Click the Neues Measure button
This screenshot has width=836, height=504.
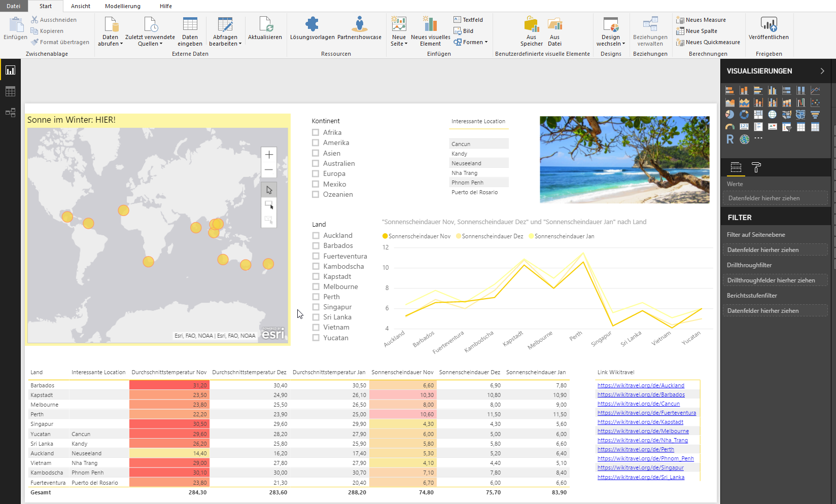[701, 20]
